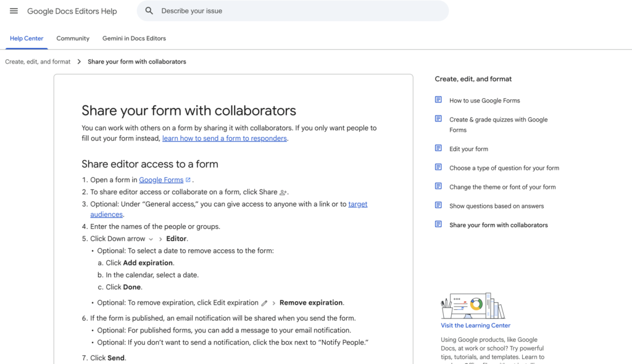
Task: Open the Gemini in Docs Editors tab
Action: tap(134, 38)
